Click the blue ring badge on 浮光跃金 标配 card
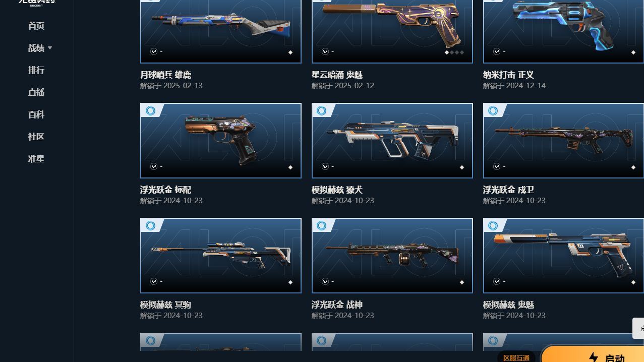 coord(150,110)
